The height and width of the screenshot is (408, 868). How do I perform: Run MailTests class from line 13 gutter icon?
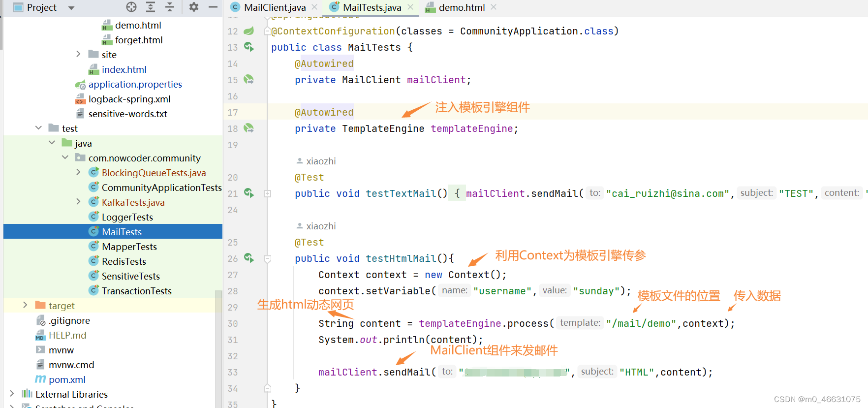click(x=249, y=47)
